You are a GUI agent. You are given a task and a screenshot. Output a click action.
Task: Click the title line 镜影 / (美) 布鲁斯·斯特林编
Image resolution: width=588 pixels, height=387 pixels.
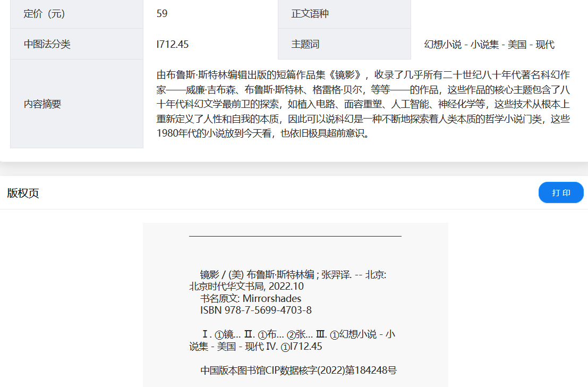[x=293, y=275]
